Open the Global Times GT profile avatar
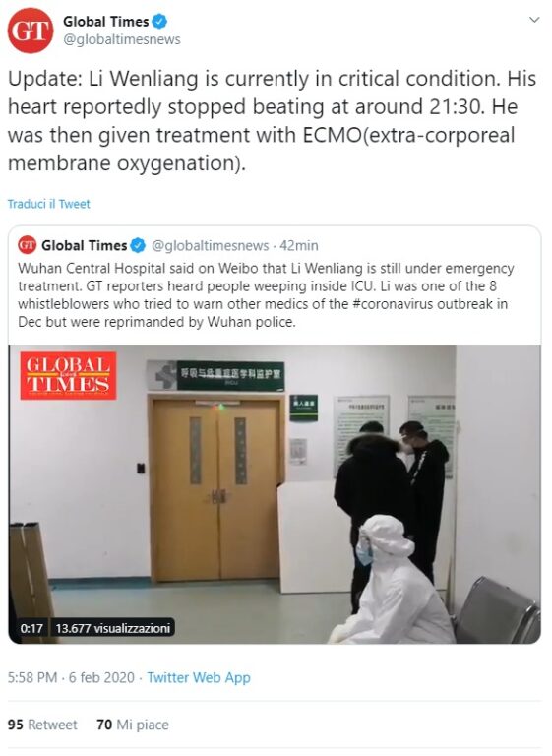Screen dimensions: 552x756 (31, 31)
